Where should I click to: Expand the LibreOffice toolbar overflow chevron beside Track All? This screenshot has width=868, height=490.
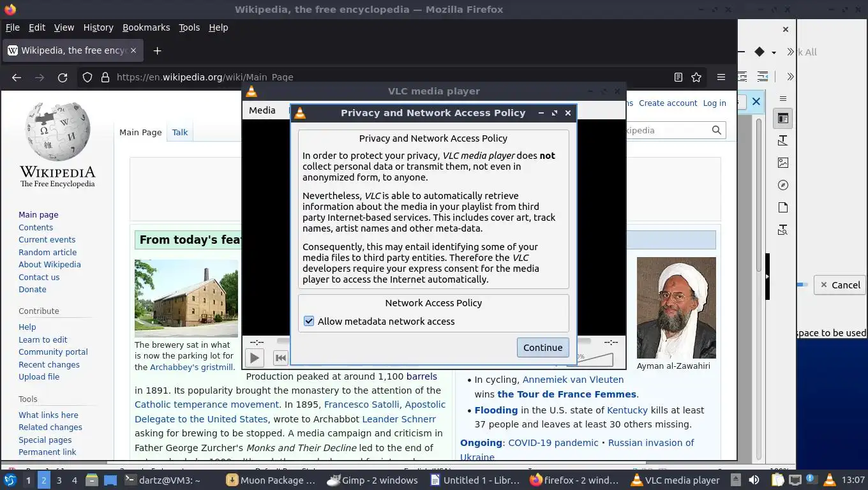point(790,52)
